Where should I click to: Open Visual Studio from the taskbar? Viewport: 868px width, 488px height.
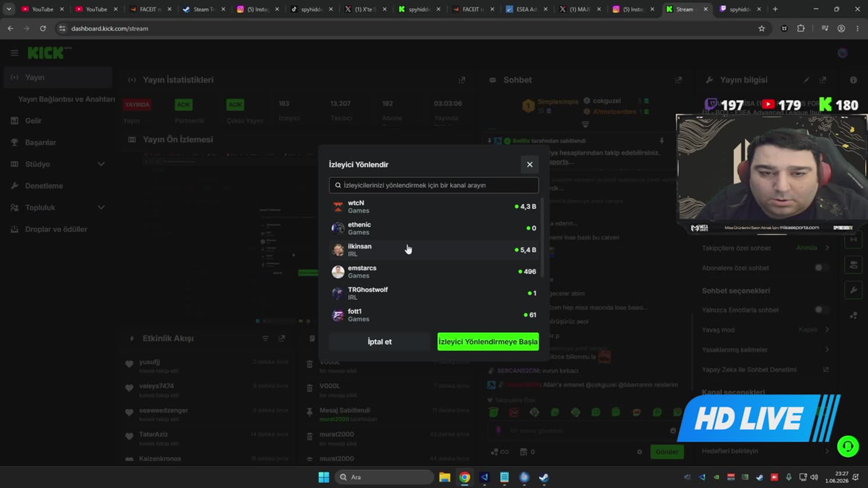(x=484, y=478)
